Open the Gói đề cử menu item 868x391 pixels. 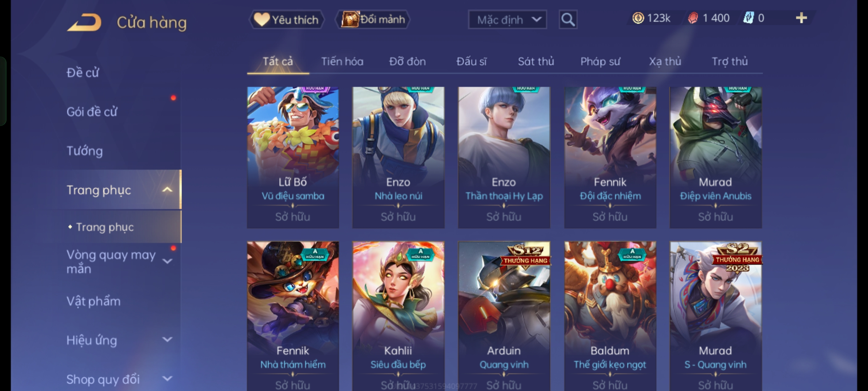pyautogui.click(x=92, y=112)
